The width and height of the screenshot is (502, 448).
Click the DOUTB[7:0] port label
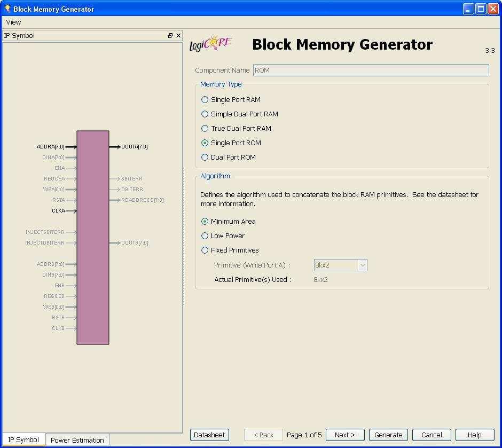(x=135, y=242)
